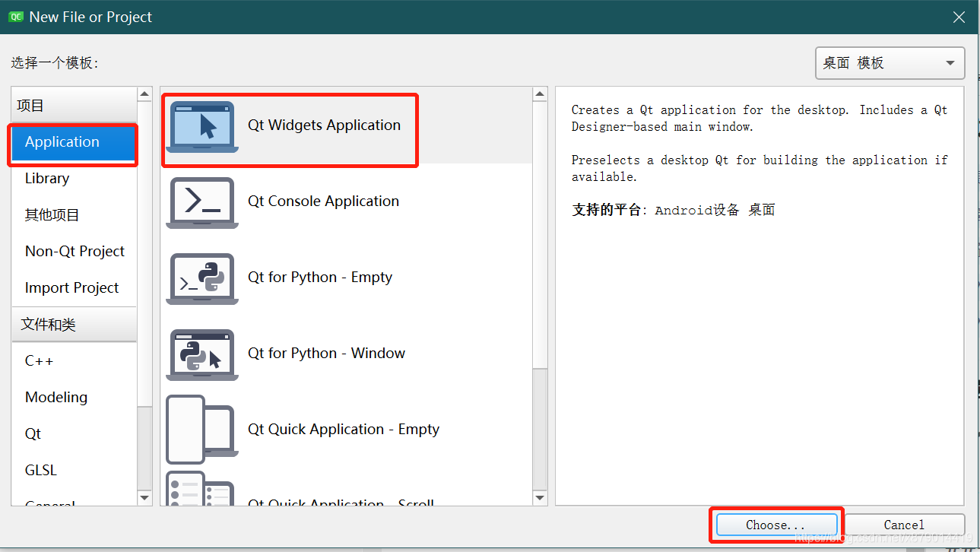The height and width of the screenshot is (552, 980).
Task: Click the Choose... button
Action: pos(775,525)
